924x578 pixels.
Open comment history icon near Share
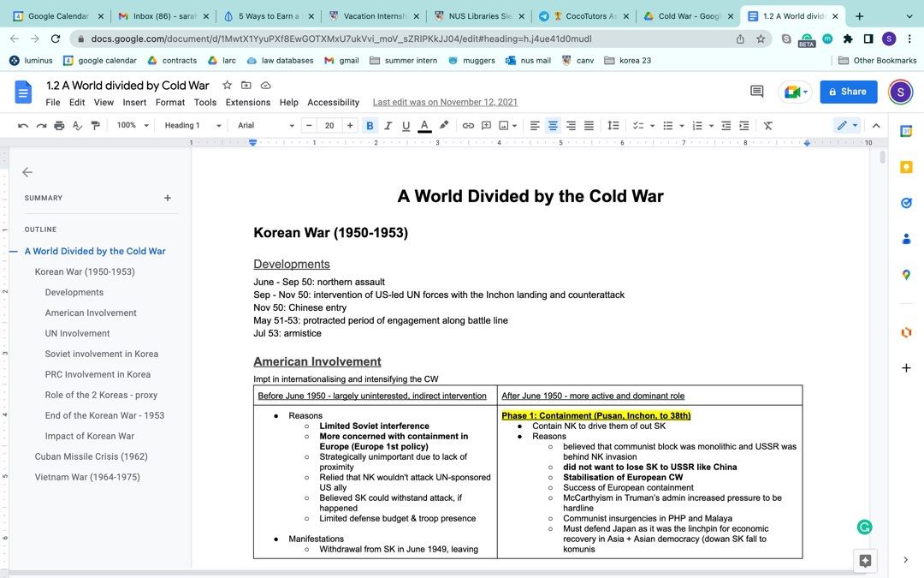coord(756,92)
